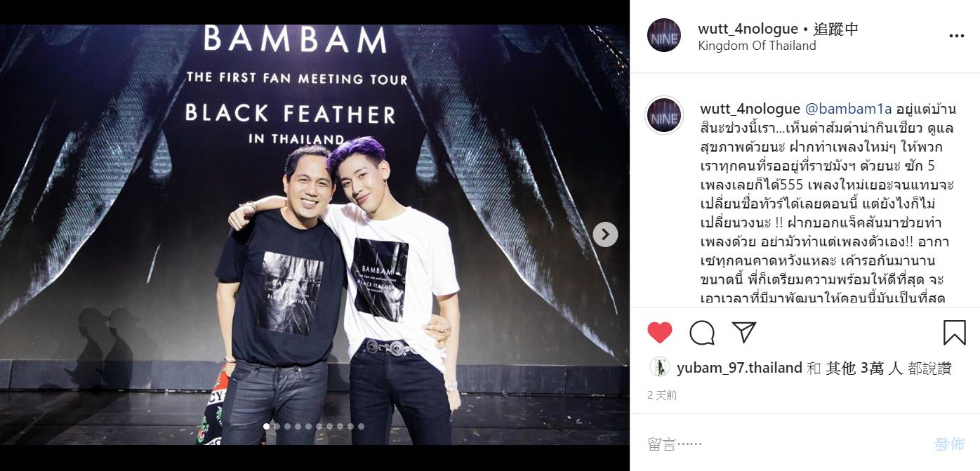The image size is (980, 471).
Task: Post the comment with 發佈 button
Action: tap(949, 444)
